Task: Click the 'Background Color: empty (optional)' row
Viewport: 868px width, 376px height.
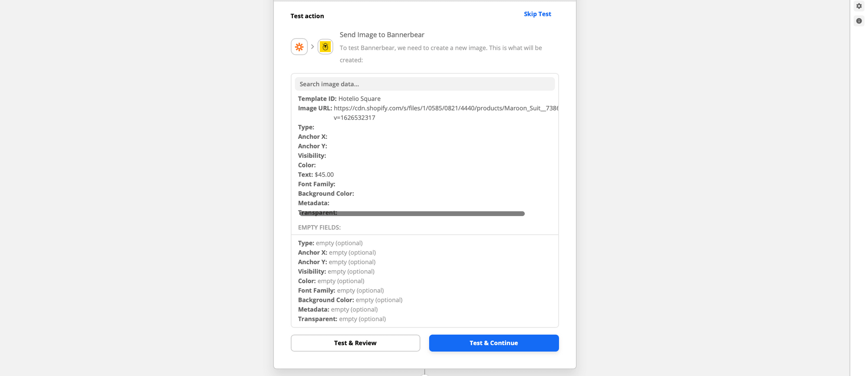Action: 350,300
